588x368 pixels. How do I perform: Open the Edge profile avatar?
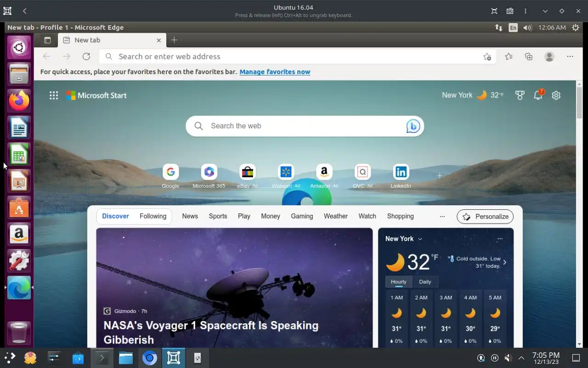[549, 57]
